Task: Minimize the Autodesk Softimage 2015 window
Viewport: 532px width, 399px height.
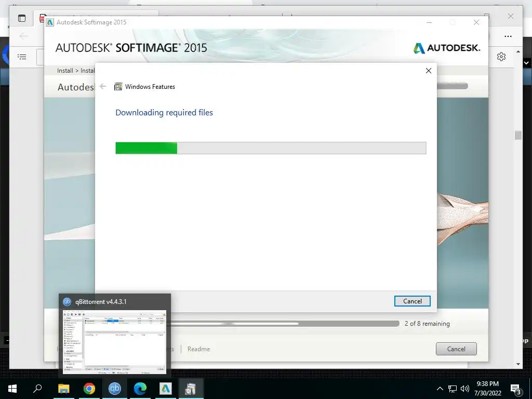Action: pos(429,22)
